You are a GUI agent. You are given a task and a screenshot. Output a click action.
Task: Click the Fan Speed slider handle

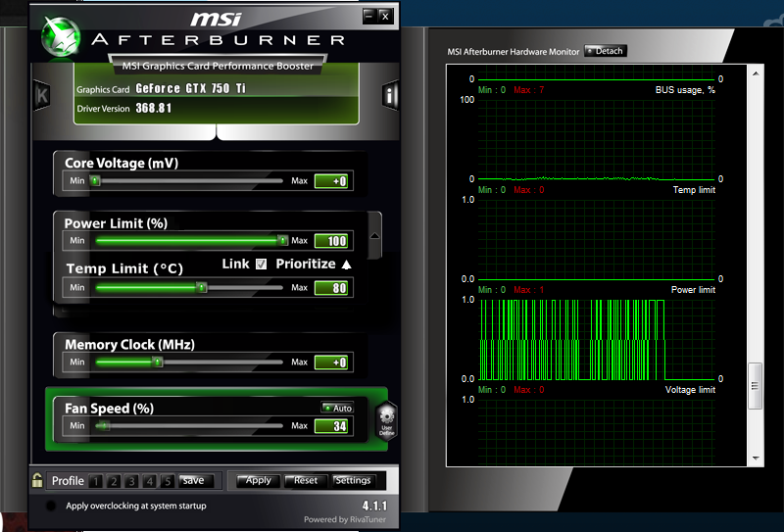point(102,425)
